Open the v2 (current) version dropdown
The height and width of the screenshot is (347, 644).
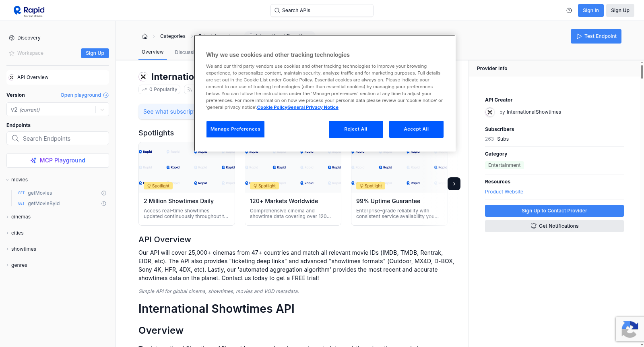58,110
